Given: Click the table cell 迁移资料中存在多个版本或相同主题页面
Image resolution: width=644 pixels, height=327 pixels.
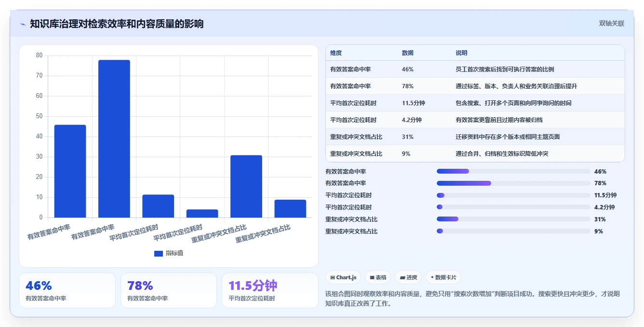Looking at the screenshot, I should 508,137.
